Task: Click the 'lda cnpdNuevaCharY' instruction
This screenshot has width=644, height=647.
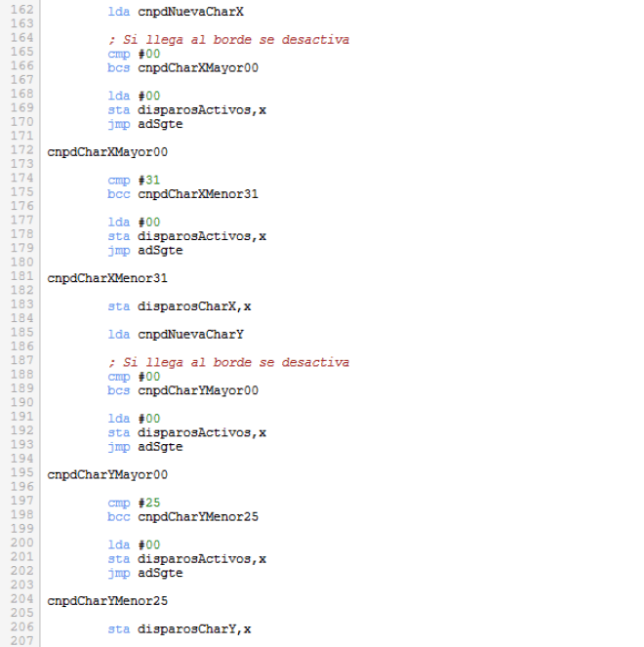Action: (x=176, y=335)
